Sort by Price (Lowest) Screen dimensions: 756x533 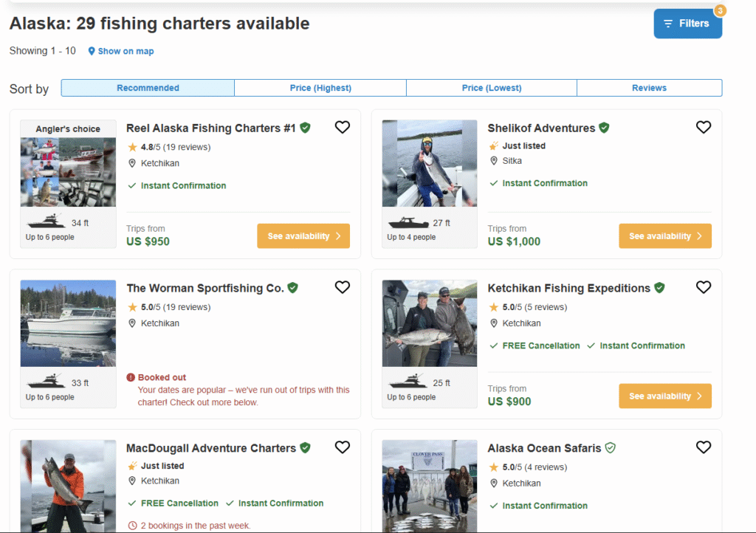[x=491, y=88]
